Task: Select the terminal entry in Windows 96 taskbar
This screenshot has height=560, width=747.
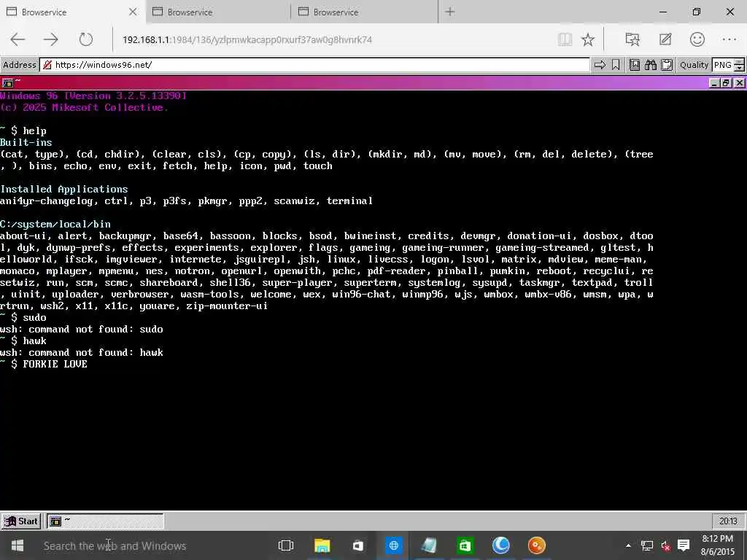Action: click(x=105, y=521)
